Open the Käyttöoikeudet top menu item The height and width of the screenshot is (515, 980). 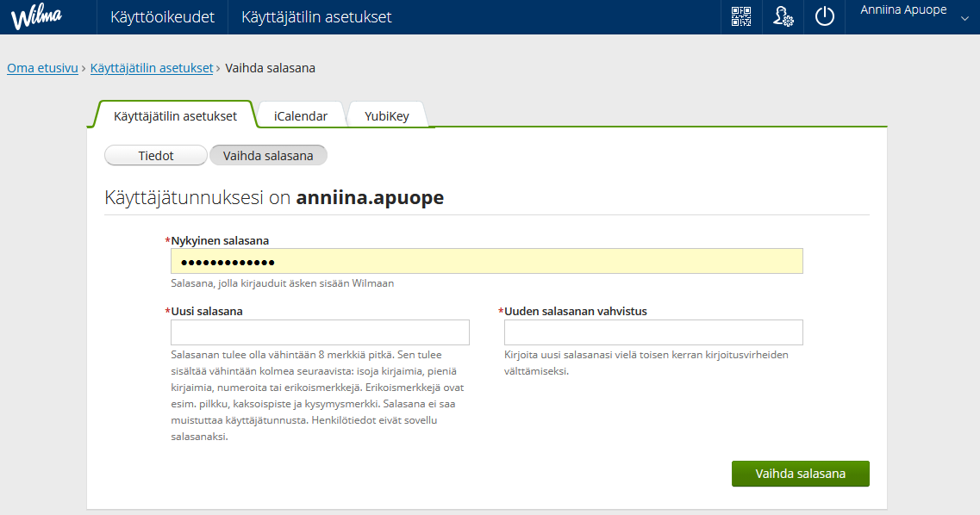[162, 17]
